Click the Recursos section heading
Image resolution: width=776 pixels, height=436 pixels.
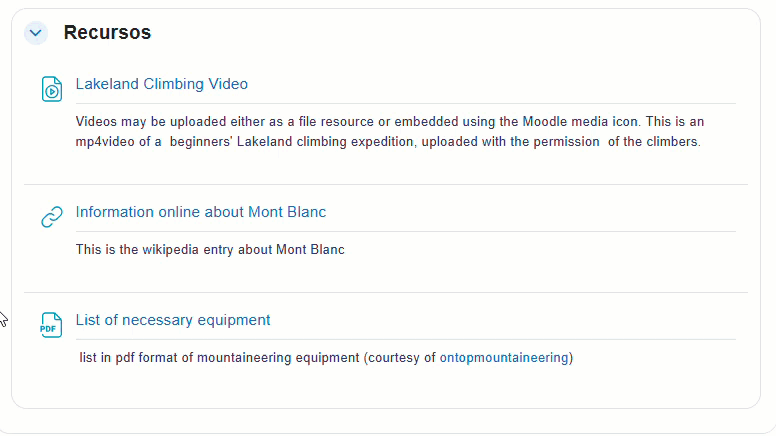pos(107,33)
